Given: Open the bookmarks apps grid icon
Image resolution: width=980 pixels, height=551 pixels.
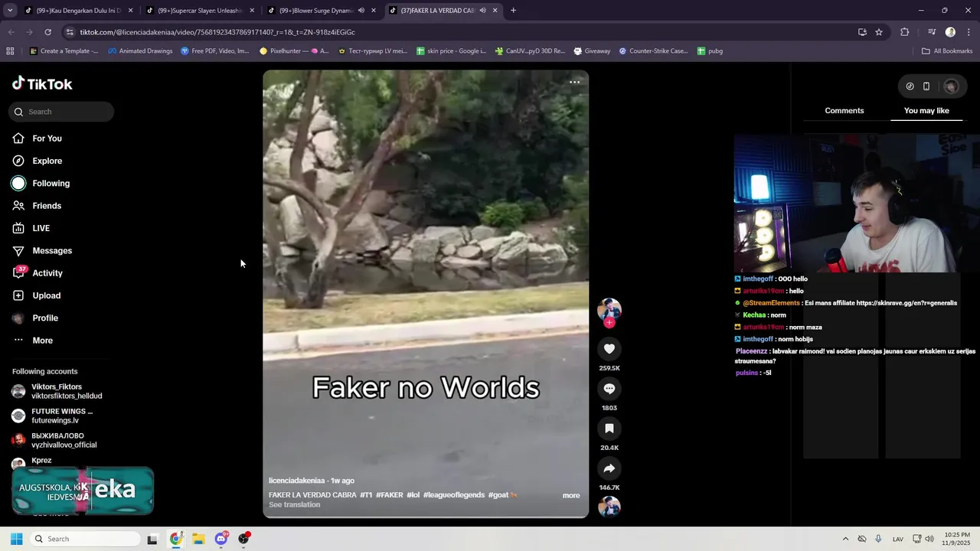Looking at the screenshot, I should [10, 51].
